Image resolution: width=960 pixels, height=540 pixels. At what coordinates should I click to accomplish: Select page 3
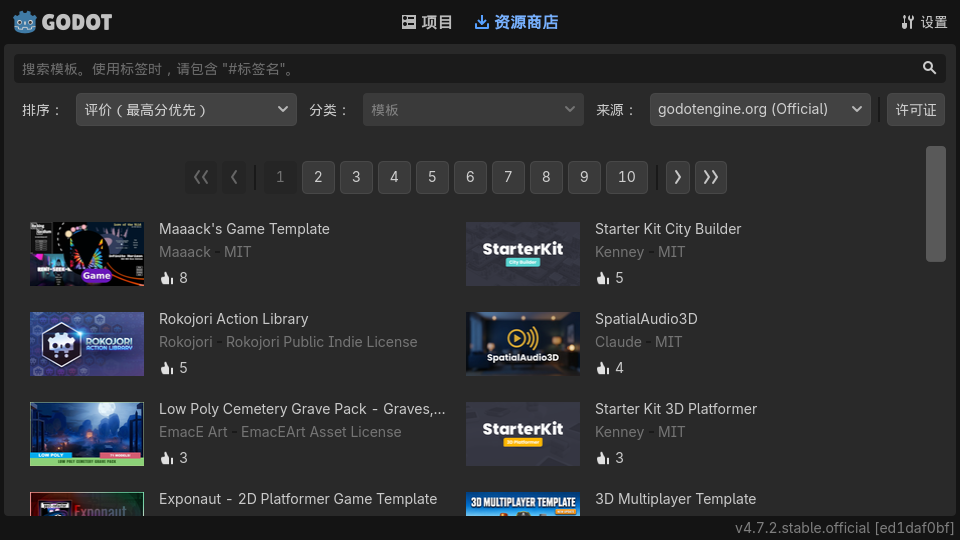click(x=356, y=178)
